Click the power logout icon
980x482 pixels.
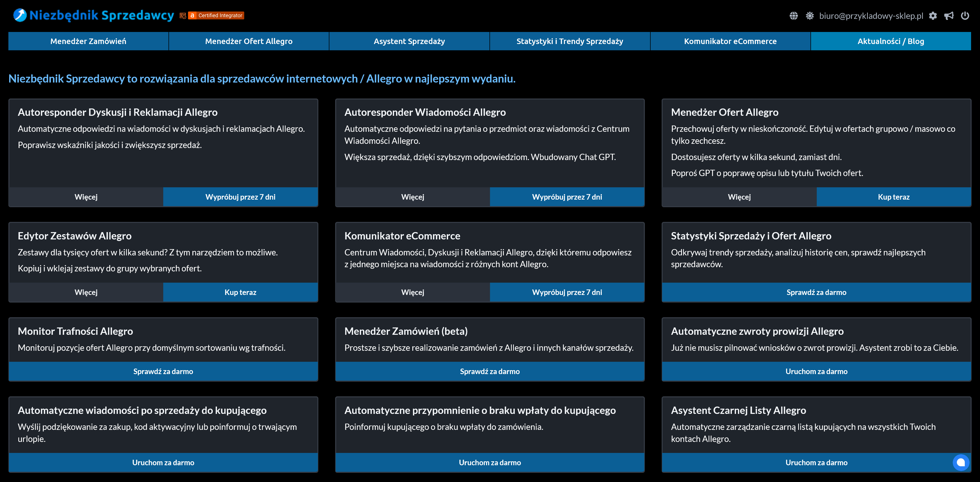[965, 16]
